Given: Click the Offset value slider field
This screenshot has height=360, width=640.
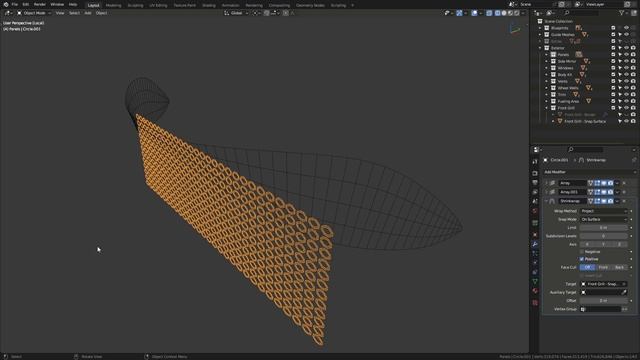Looking at the screenshot, I should 603,301.
